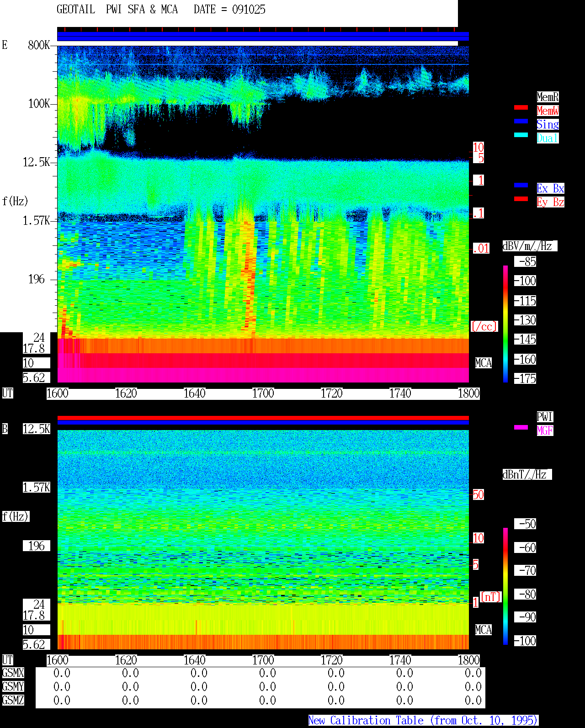
Task: Click the 1640 UT tick on magnetic spectrogram
Action: coord(194,660)
